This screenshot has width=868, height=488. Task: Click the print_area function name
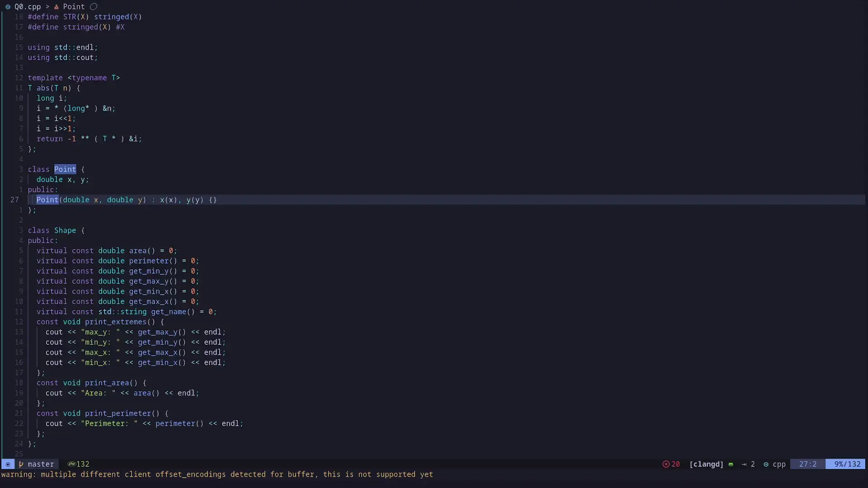(x=107, y=383)
